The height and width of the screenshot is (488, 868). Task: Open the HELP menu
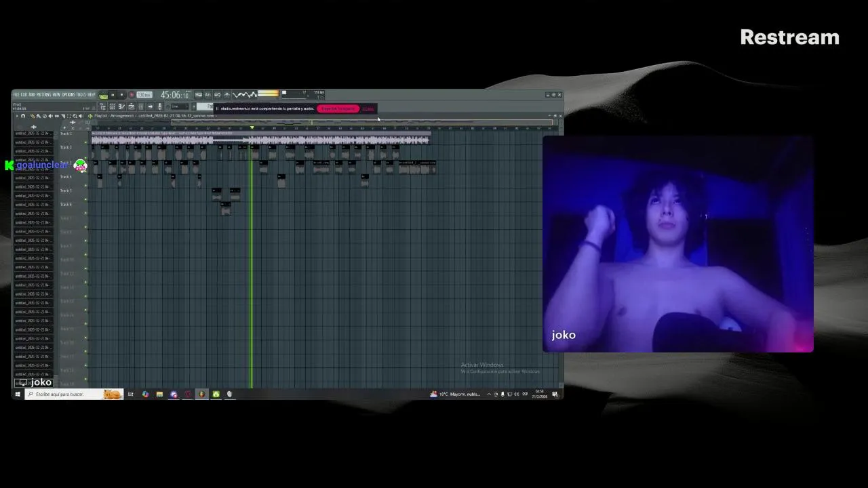[91, 95]
